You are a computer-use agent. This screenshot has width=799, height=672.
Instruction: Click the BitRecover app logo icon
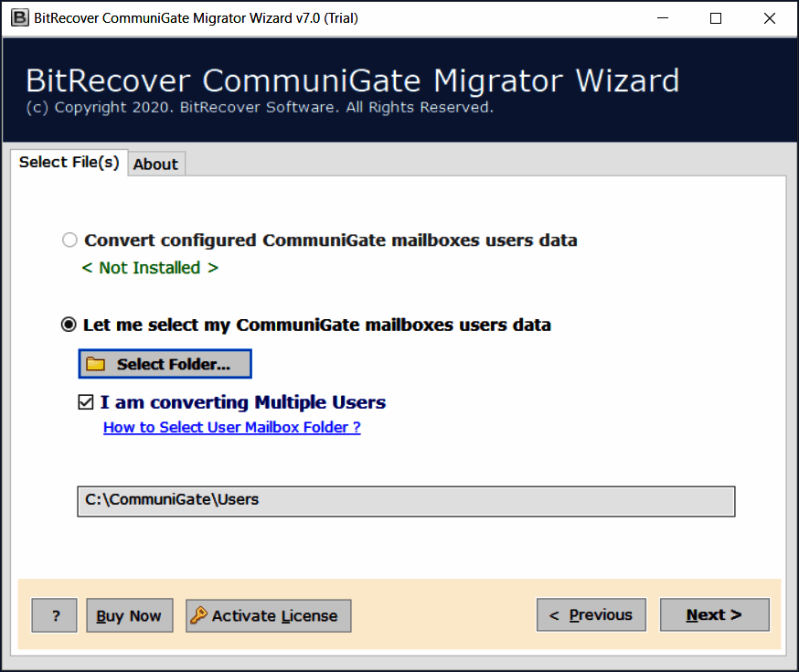[16, 17]
